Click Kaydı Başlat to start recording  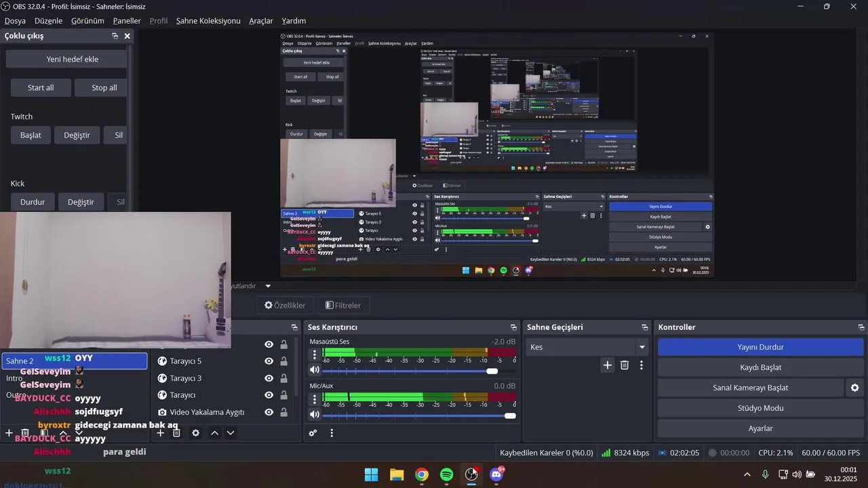coord(760,367)
